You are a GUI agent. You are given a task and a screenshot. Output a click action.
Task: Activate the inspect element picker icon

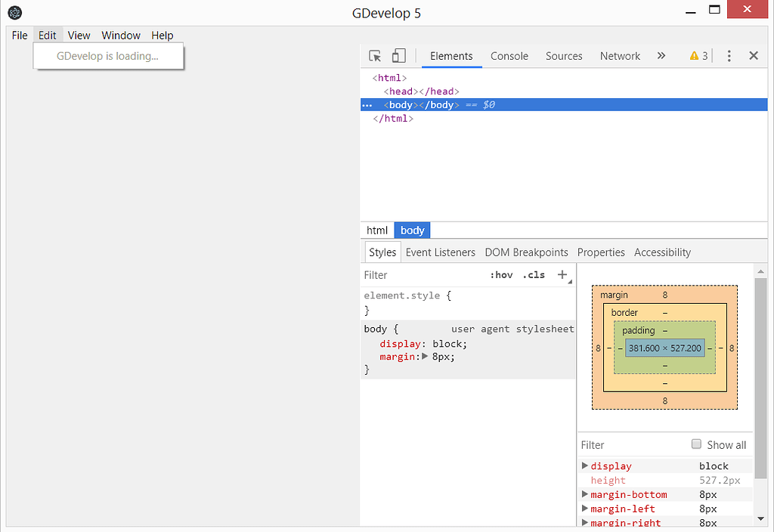[375, 56]
